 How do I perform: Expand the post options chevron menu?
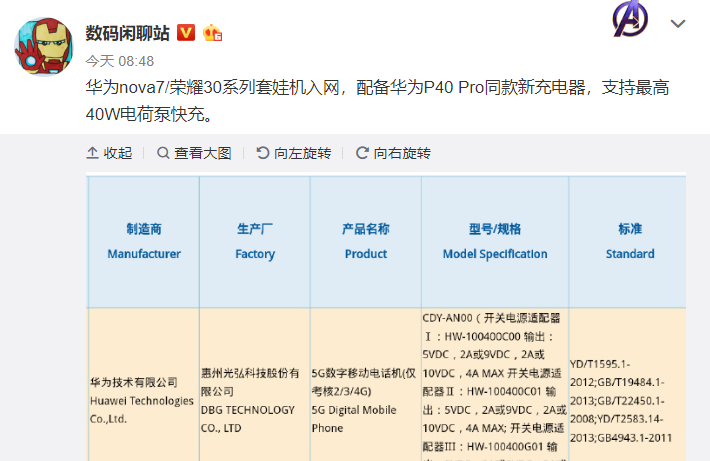click(x=677, y=24)
